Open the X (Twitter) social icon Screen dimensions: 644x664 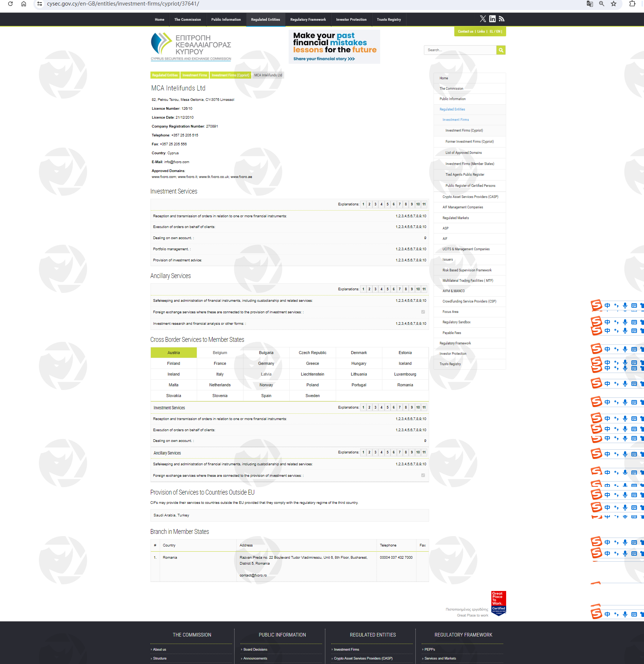pyautogui.click(x=483, y=19)
